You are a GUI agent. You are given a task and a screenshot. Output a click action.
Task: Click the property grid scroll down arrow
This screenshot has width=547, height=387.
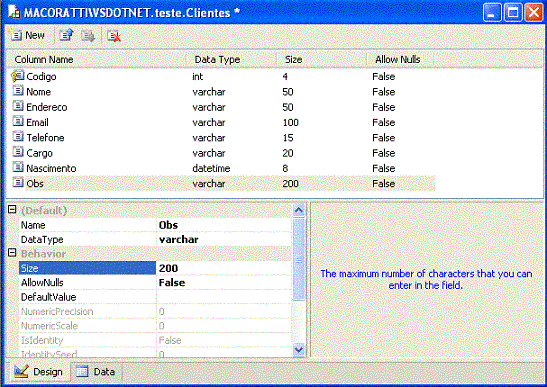coord(299,349)
